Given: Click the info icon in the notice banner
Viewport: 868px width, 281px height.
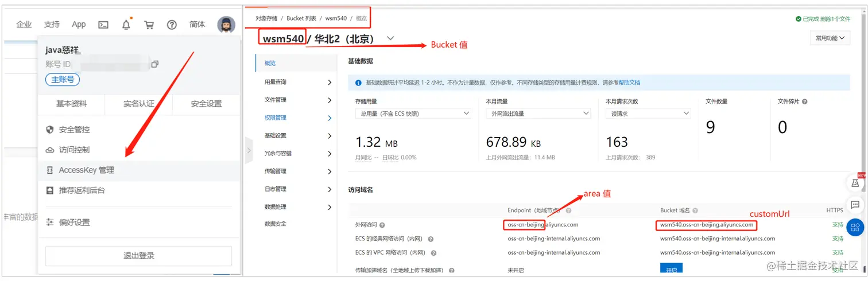Looking at the screenshot, I should [359, 83].
